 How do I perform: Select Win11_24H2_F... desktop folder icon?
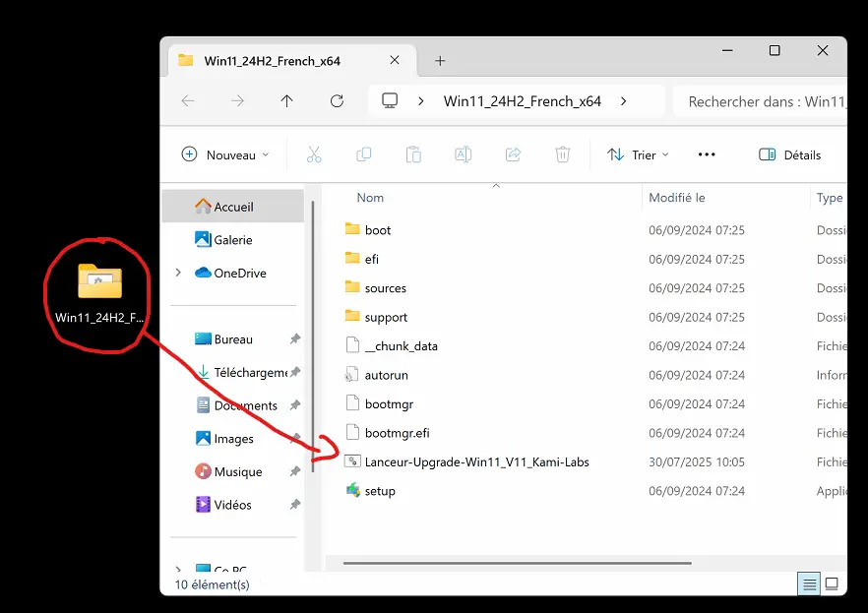99,281
